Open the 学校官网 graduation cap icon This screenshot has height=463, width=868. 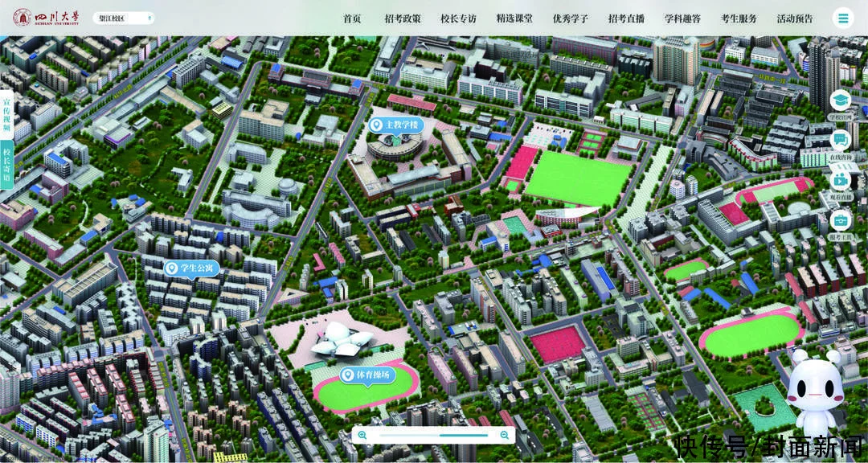coord(841,100)
